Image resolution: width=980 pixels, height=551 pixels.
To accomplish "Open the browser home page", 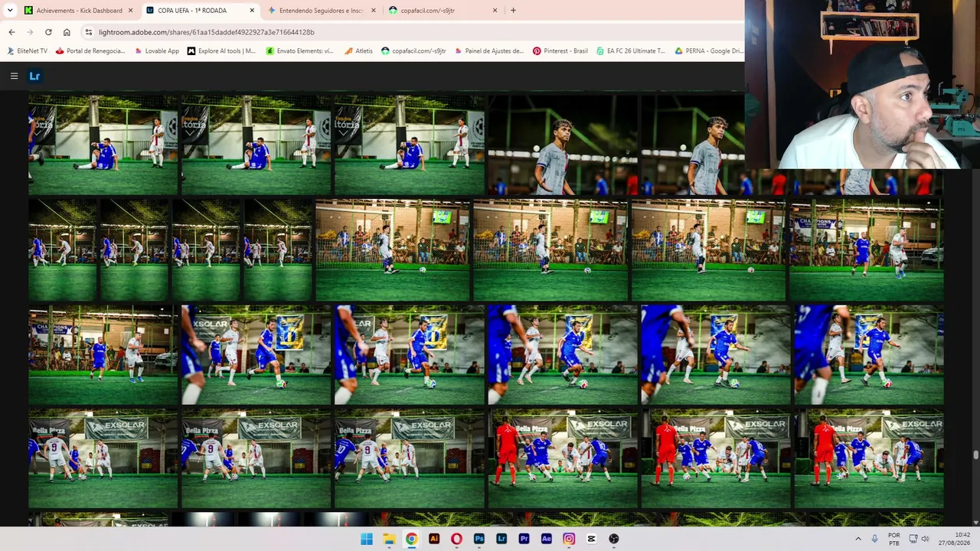I will point(67,32).
